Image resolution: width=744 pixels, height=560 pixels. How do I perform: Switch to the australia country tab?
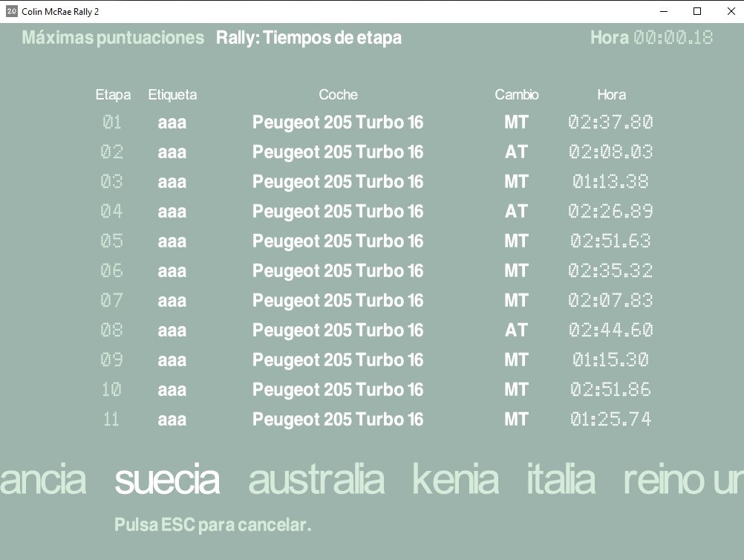tap(316, 481)
